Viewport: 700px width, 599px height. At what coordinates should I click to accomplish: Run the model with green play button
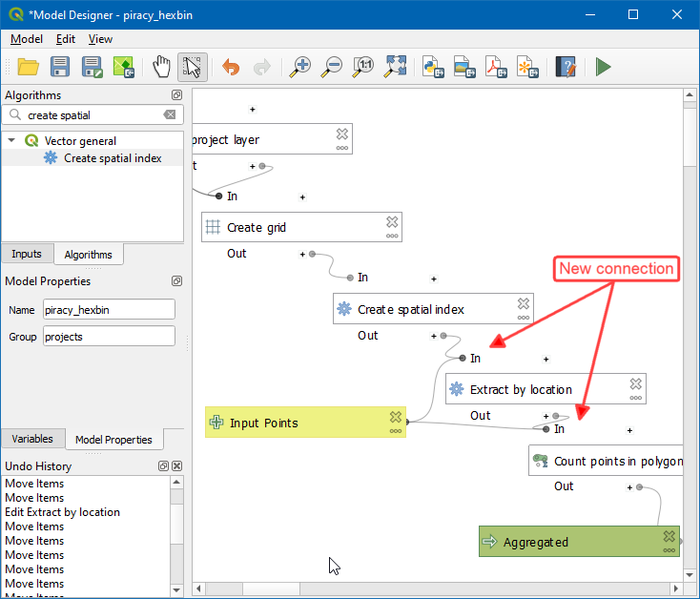click(x=603, y=67)
